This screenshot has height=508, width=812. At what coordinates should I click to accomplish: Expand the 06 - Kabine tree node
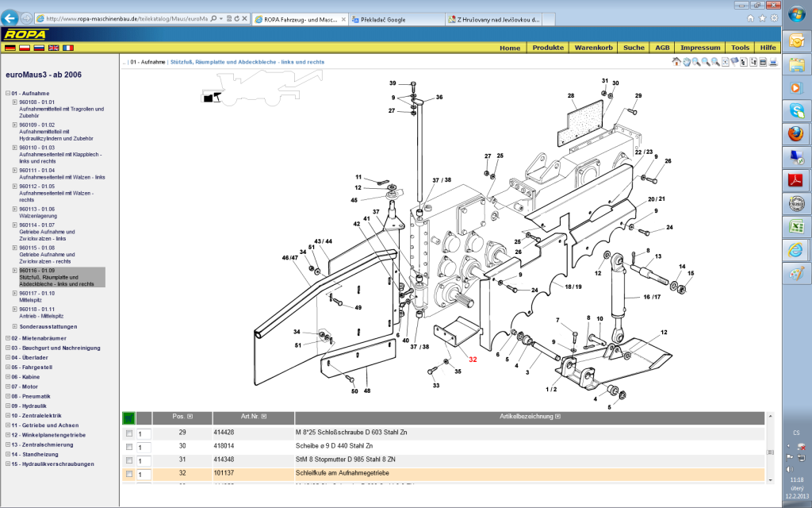(x=8, y=377)
